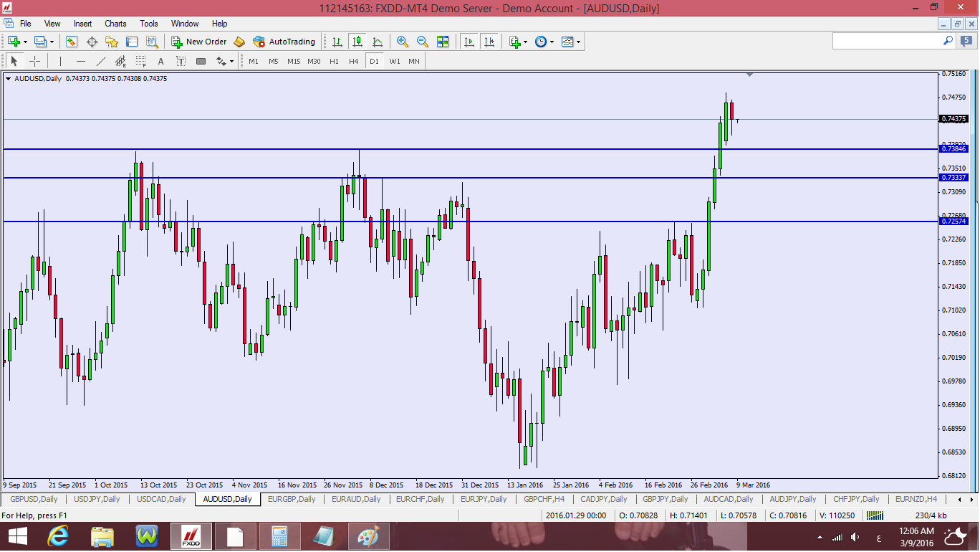Open the Templates icon
The width and height of the screenshot is (980, 552).
pyautogui.click(x=567, y=42)
